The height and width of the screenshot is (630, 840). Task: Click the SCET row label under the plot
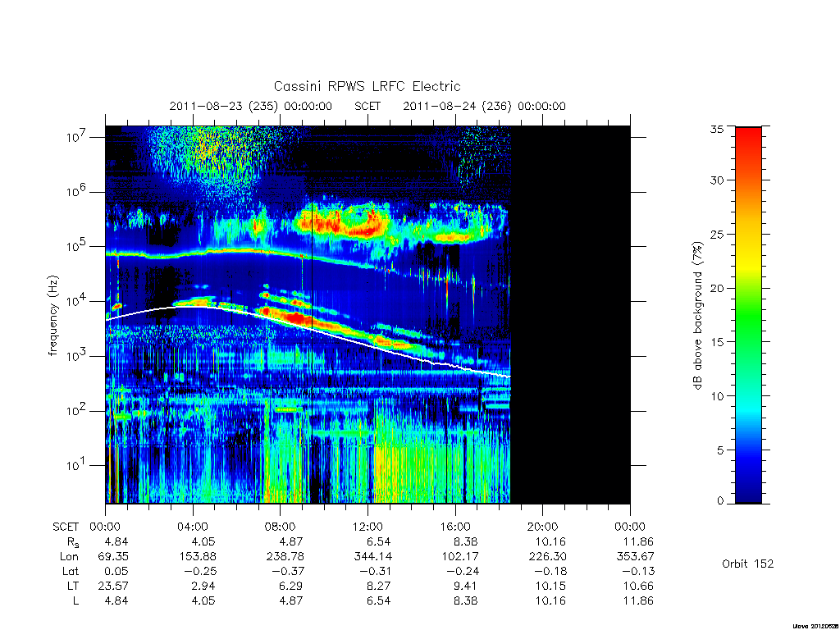pyautogui.click(x=66, y=527)
